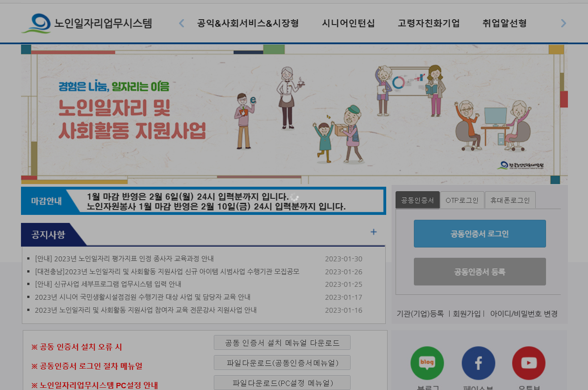The image size is (588, 390).
Task: Click the right navigation arrow chevron
Action: coord(563,23)
